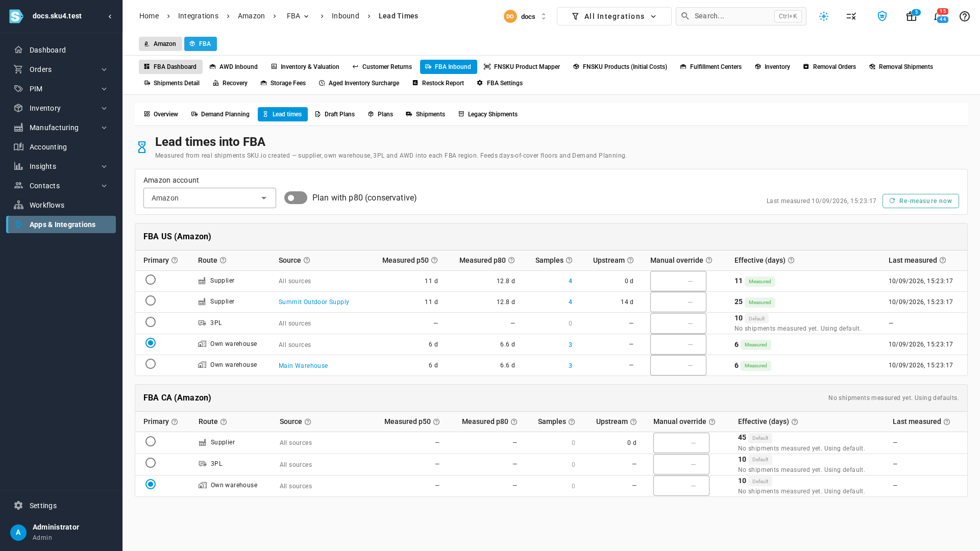The image size is (980, 551).
Task: Click the gift box icon
Action: click(911, 16)
